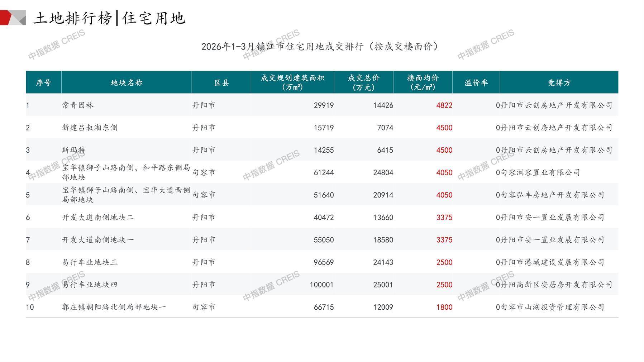Click the 竞得方 column header
Screen dimensions: 644x362
coord(559,83)
